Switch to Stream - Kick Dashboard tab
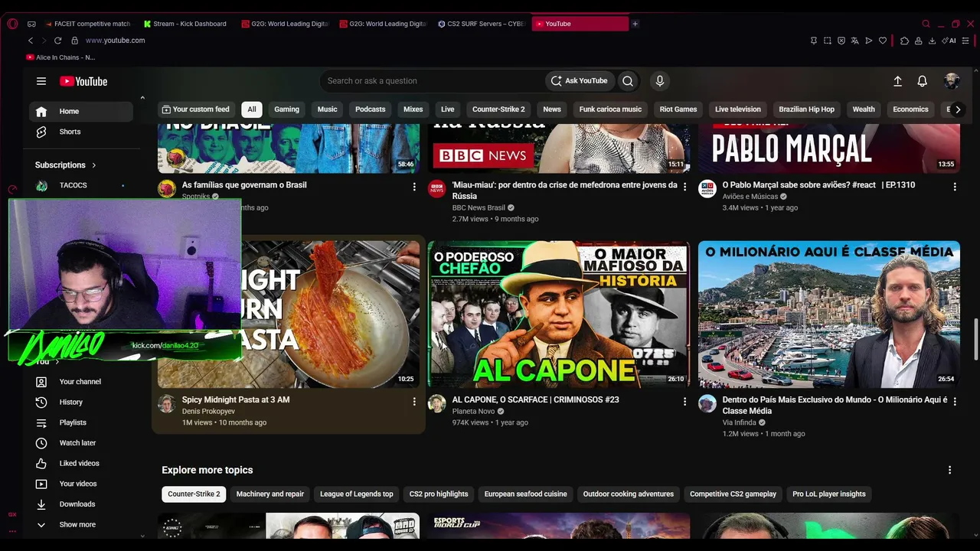This screenshot has height=551, width=980. (x=185, y=24)
